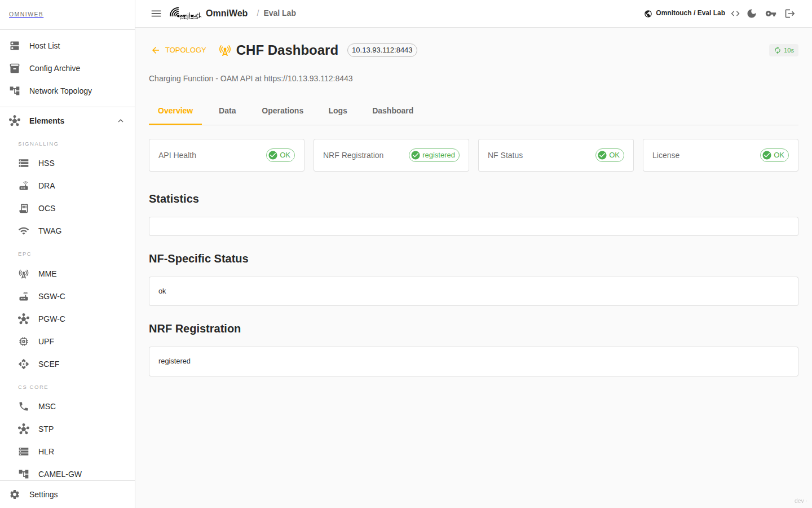812x508 pixels.
Task: Click the 10.13.93.112:8443 address chip
Action: 382,50
